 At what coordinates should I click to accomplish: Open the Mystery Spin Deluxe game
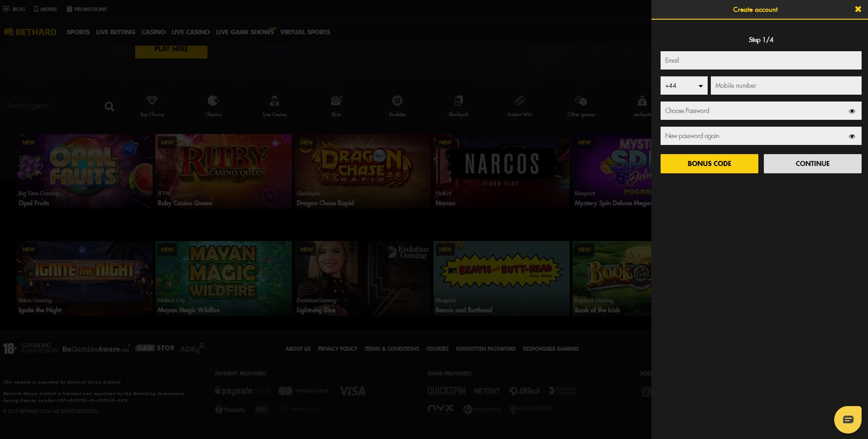612,171
